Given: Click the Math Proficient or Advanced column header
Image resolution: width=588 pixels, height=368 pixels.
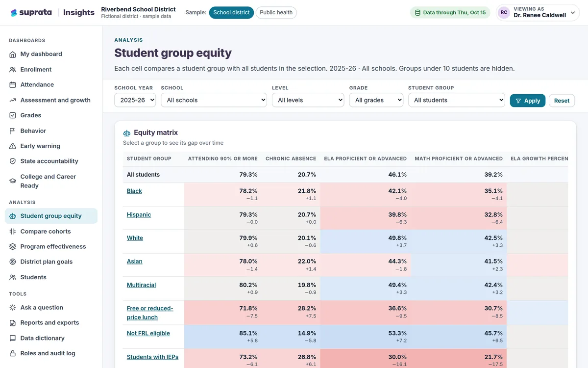Looking at the screenshot, I should click(x=459, y=159).
